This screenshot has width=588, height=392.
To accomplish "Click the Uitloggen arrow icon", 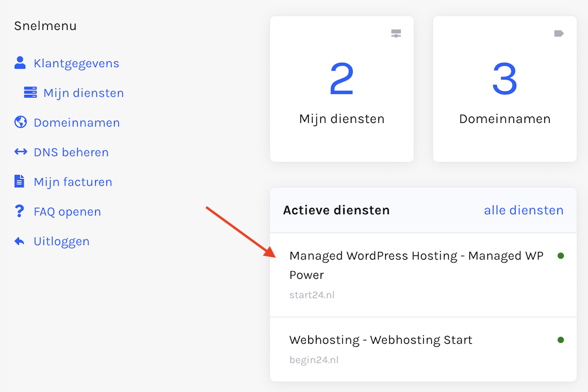I will (x=19, y=241).
